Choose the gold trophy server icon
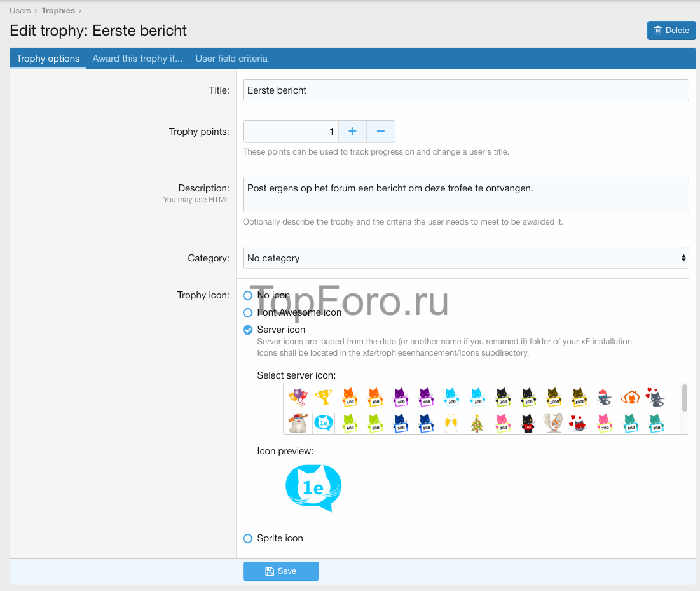 click(x=324, y=398)
